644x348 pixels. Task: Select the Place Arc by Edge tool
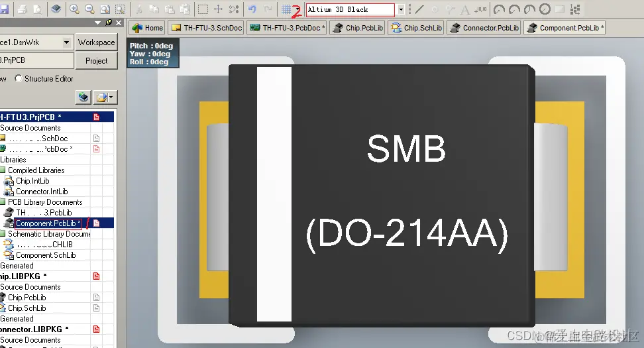coord(514,9)
